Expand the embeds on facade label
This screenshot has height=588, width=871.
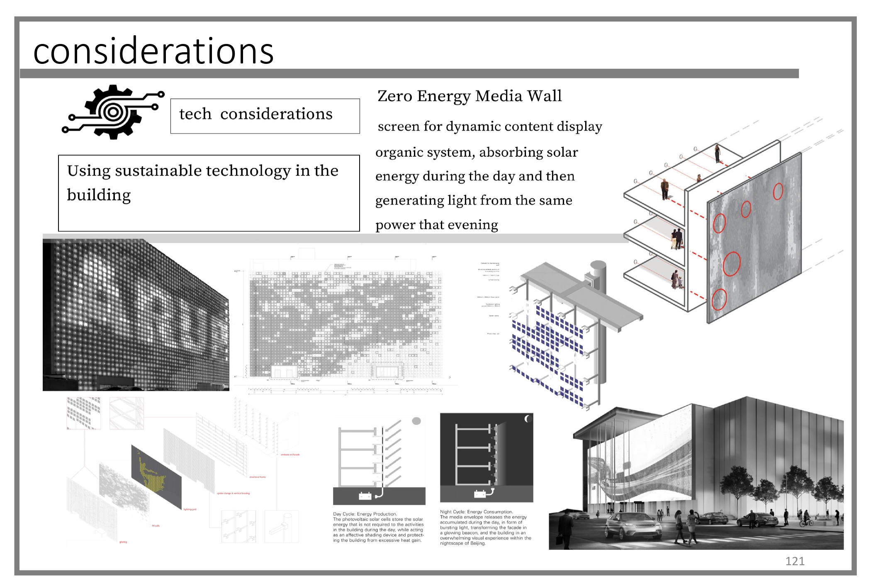point(291,454)
